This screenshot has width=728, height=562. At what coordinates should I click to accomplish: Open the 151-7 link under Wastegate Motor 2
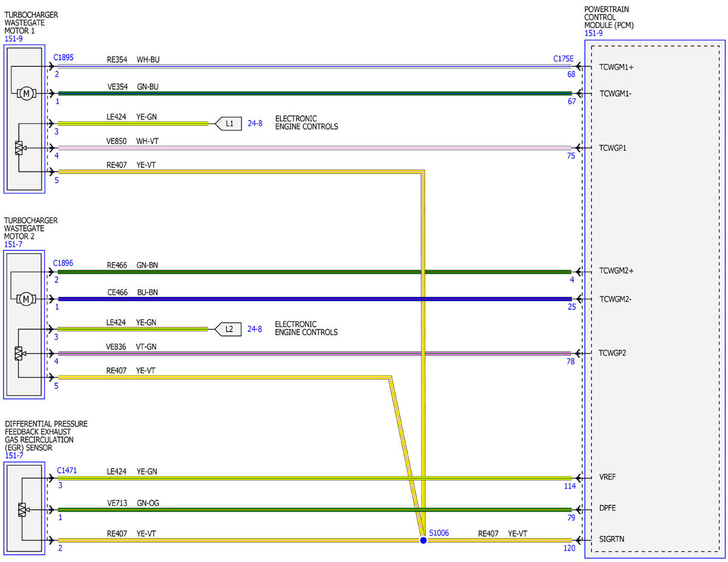[15, 244]
